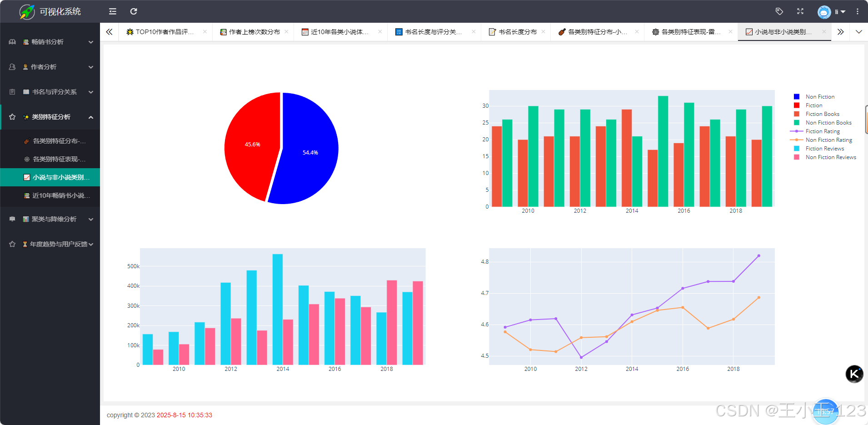
Task: Click the red timestamp 2025-8-15 10:35:33
Action: pyautogui.click(x=185, y=415)
